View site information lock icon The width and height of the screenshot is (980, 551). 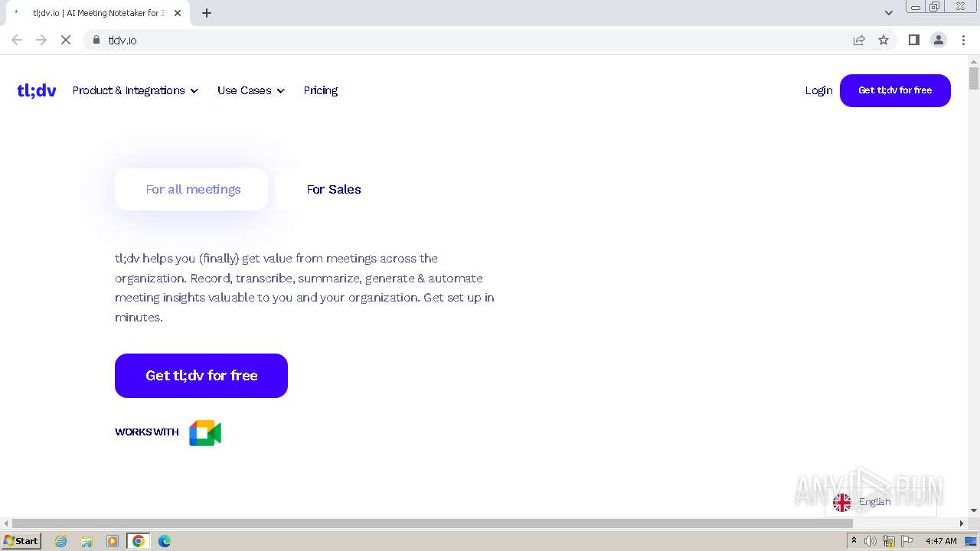[x=96, y=40]
